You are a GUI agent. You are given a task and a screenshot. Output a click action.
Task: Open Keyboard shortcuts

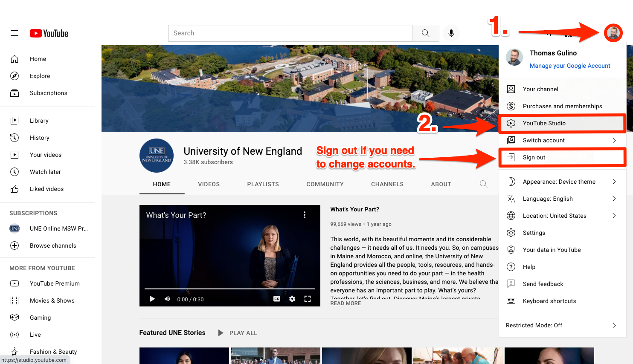point(562,301)
